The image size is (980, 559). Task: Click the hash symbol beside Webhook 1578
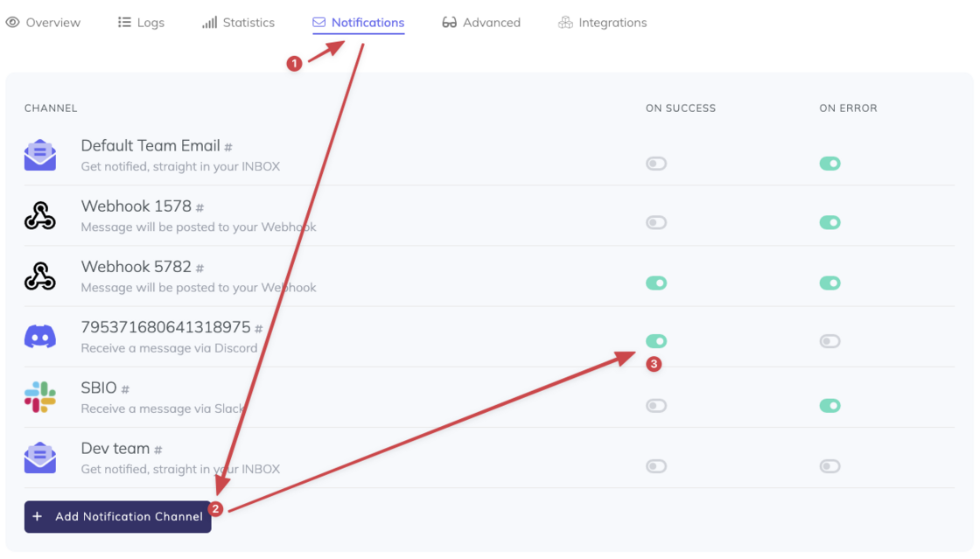click(199, 208)
